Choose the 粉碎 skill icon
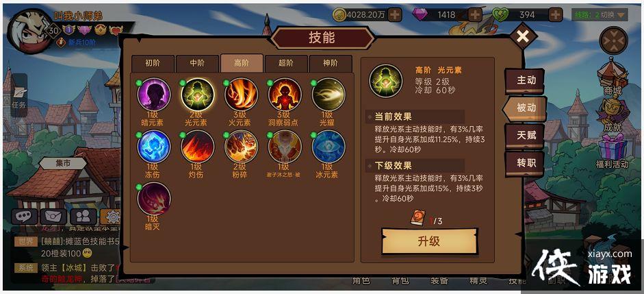Viewport: 644px width, 294px height. click(241, 147)
